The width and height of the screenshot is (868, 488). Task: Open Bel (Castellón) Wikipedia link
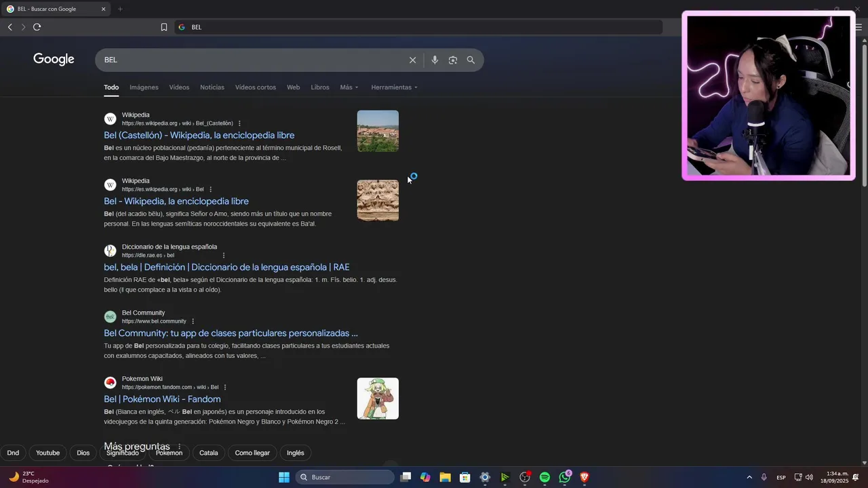tap(199, 136)
